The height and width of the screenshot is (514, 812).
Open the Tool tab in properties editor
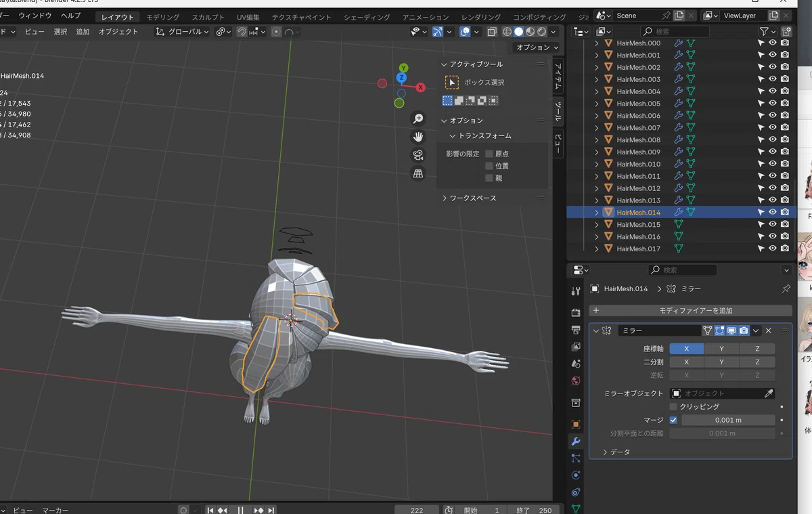576,291
